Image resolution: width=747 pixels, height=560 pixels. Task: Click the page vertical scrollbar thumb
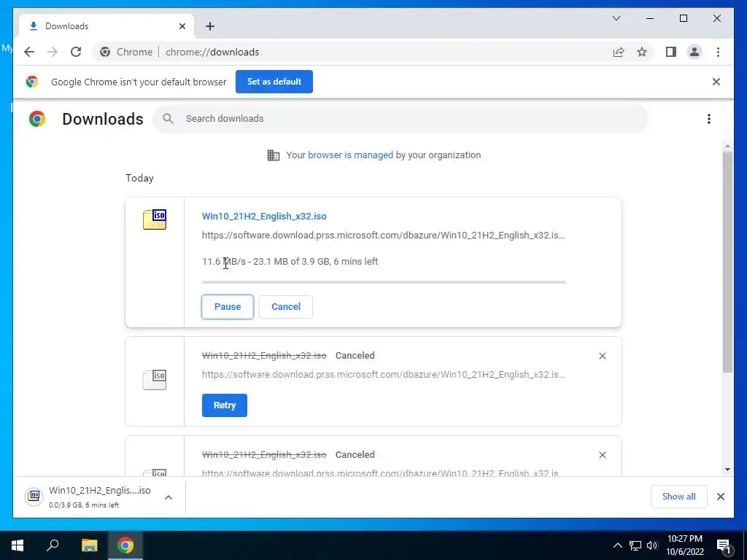pyautogui.click(x=727, y=261)
